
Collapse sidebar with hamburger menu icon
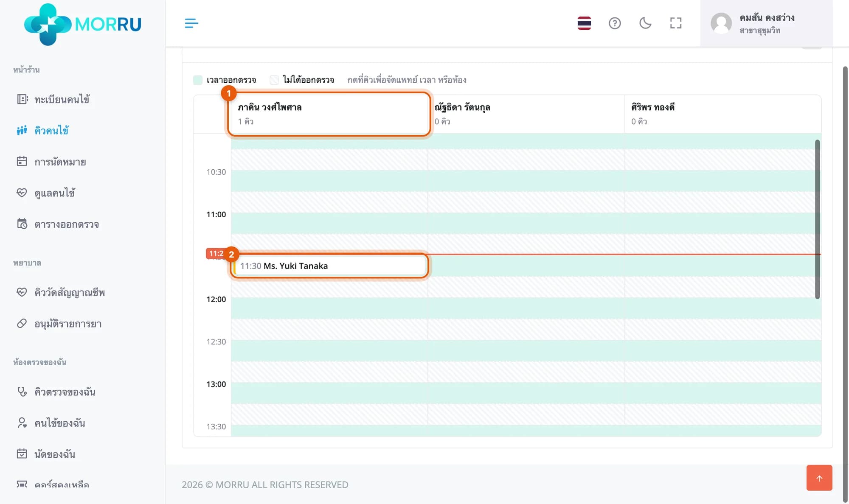pyautogui.click(x=191, y=23)
